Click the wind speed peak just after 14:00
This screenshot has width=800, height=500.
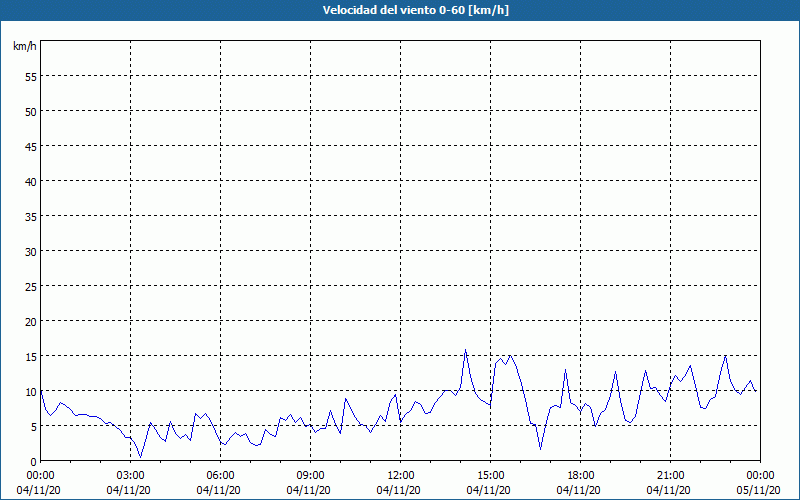pos(465,350)
